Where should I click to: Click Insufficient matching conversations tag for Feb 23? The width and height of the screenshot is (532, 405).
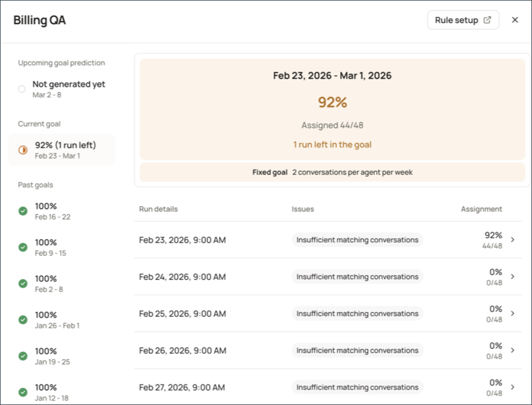click(x=357, y=240)
